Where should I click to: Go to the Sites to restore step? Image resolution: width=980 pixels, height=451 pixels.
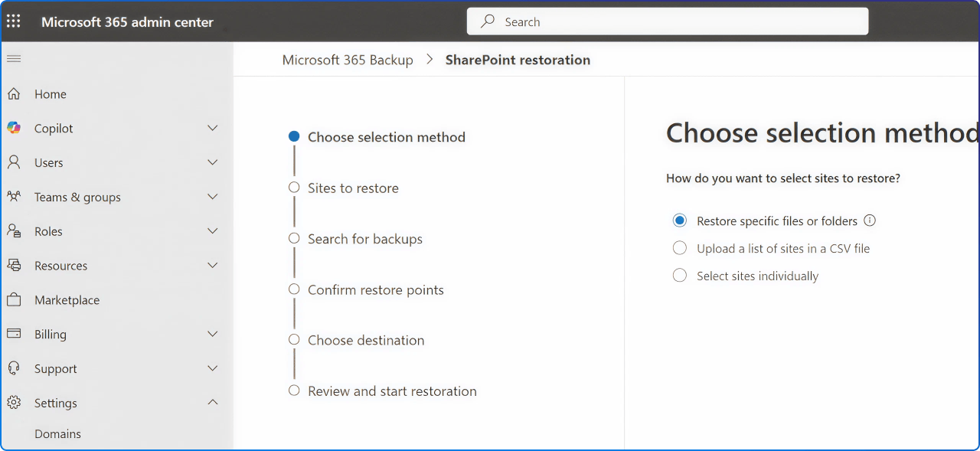click(x=352, y=188)
